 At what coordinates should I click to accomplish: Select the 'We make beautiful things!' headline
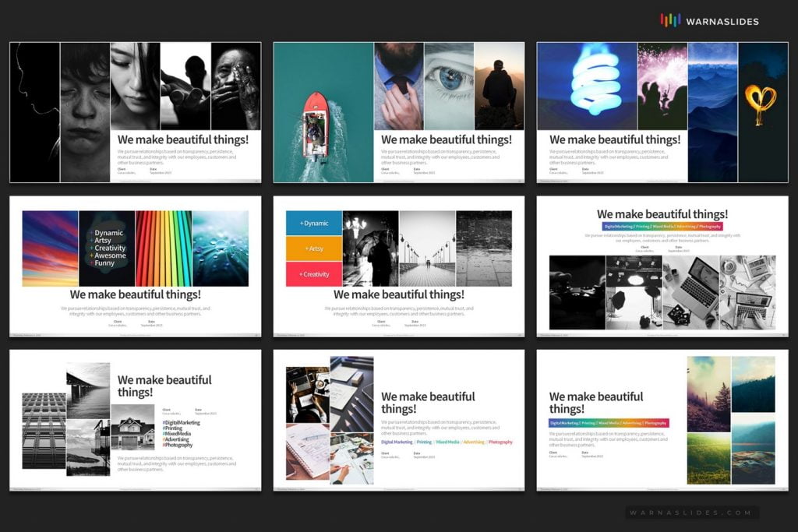[x=446, y=139]
